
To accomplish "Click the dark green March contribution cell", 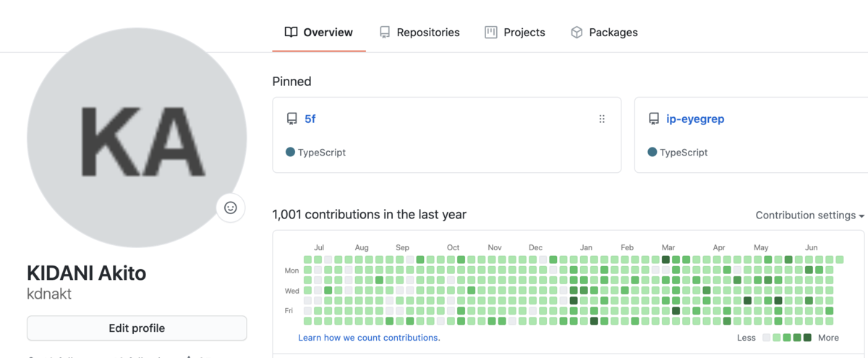I will [665, 260].
